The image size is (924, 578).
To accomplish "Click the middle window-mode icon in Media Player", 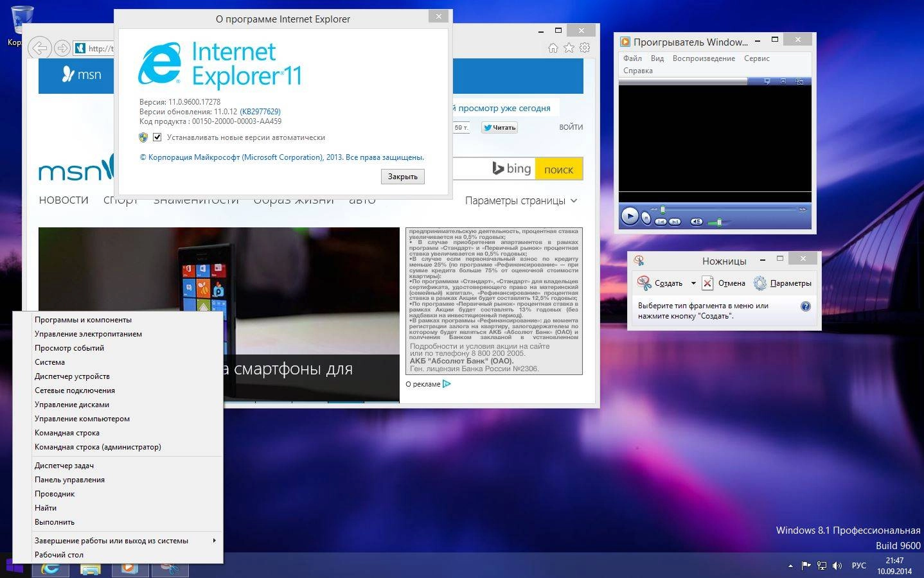I will 783,82.
